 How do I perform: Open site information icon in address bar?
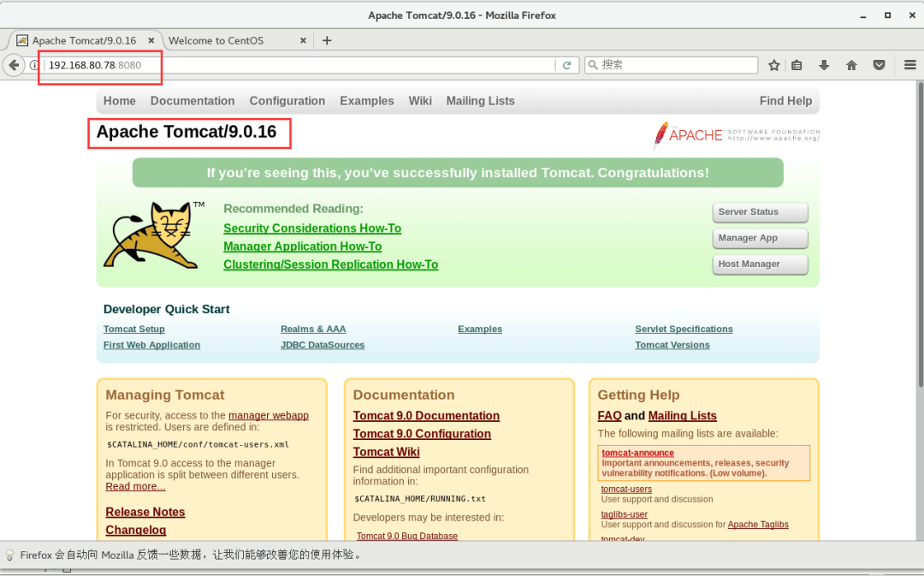click(x=33, y=65)
